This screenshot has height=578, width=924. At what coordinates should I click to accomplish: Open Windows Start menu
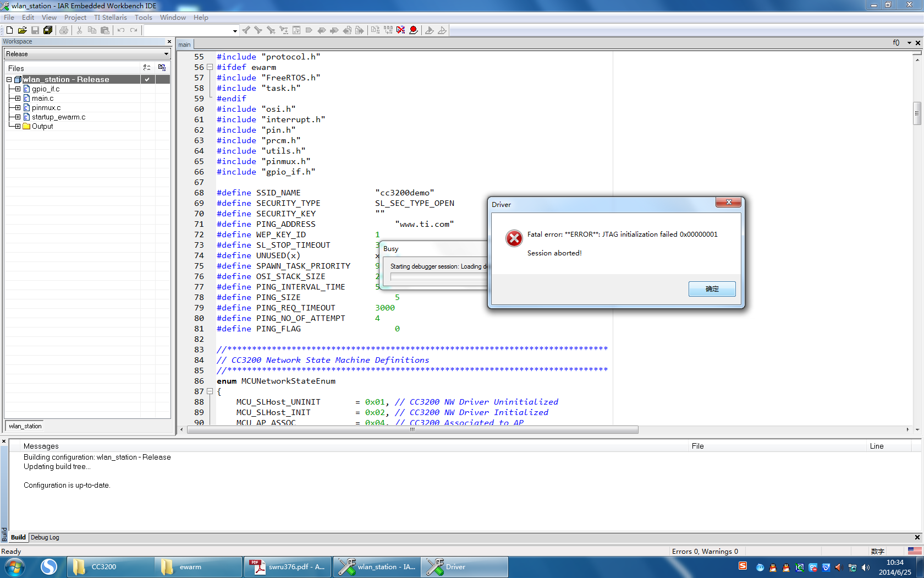click(15, 567)
